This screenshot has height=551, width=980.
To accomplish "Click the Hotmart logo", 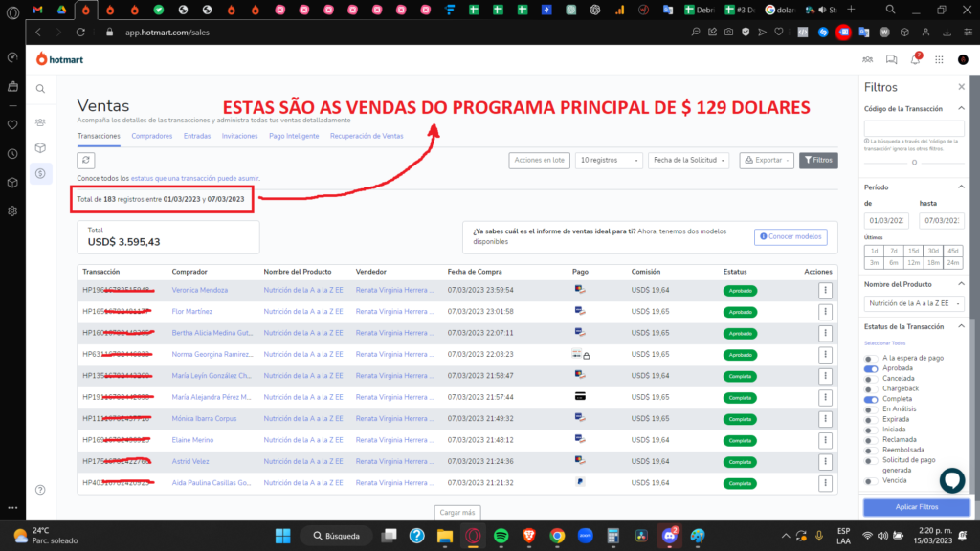I will pyautogui.click(x=59, y=59).
